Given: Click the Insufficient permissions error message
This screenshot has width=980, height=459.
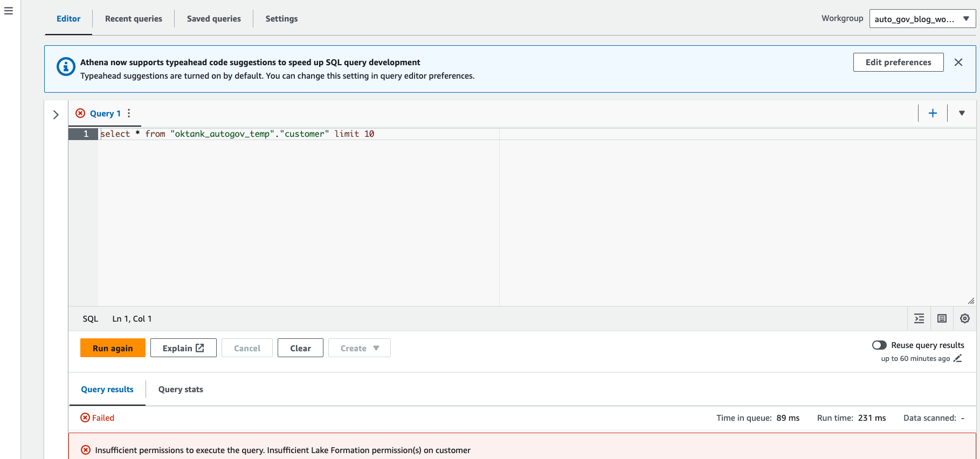Looking at the screenshot, I should pyautogui.click(x=282, y=450).
